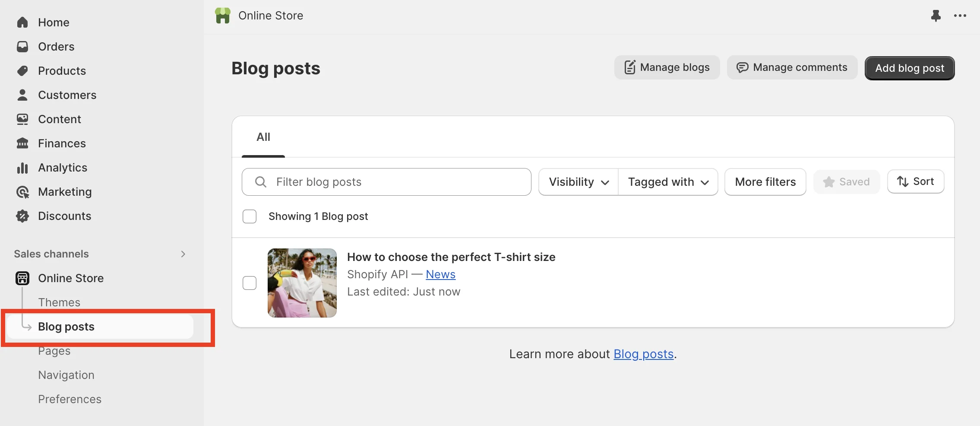
Task: Click the Sales channels label
Action: click(x=51, y=254)
